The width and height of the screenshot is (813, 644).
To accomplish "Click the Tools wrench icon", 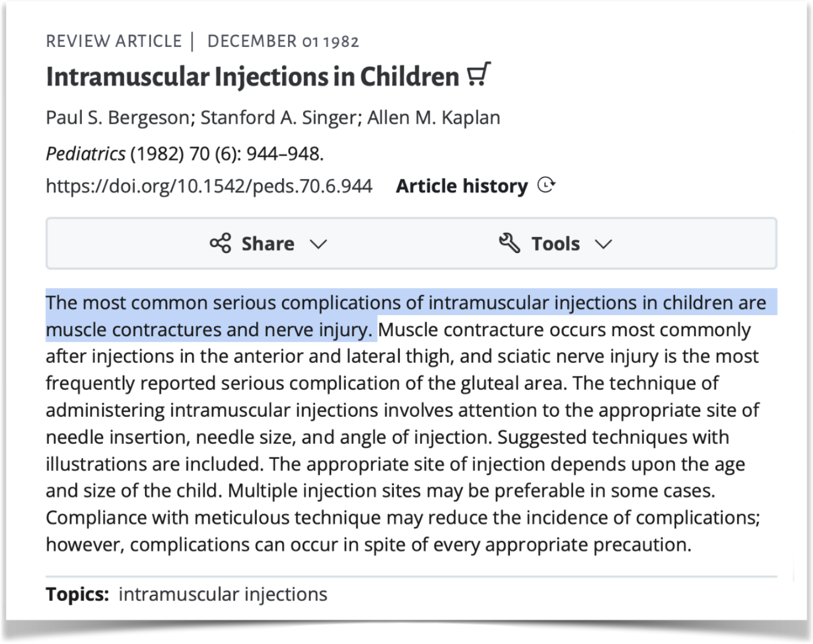I will [x=509, y=243].
